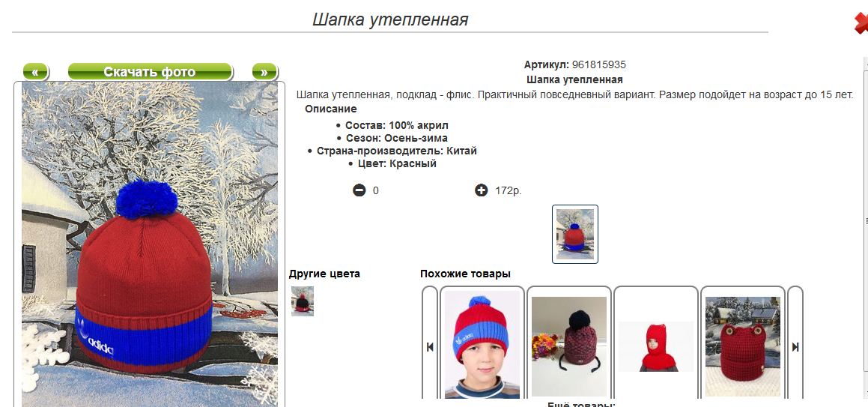The image size is (868, 407).
Task: Click the minus icon to decrease quantity
Action: [x=359, y=190]
